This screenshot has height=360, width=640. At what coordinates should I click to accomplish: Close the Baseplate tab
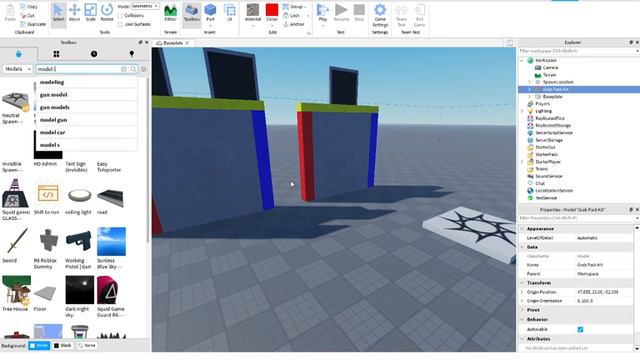pos(187,43)
